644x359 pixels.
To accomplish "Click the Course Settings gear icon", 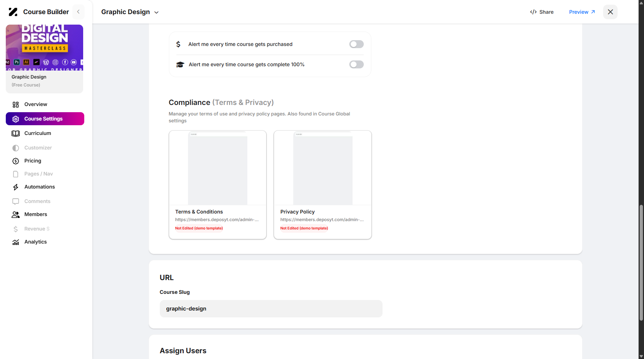I will pyautogui.click(x=16, y=119).
